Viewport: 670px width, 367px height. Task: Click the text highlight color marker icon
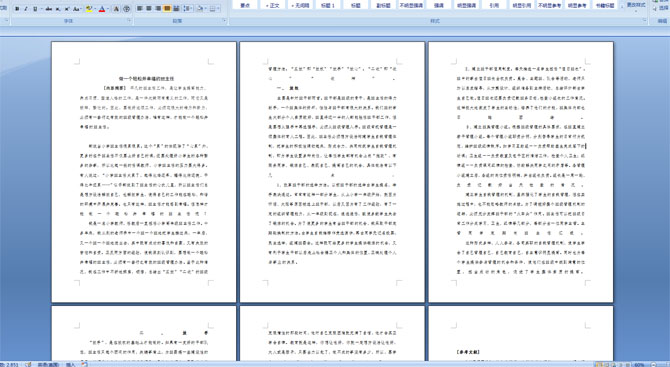coord(89,9)
